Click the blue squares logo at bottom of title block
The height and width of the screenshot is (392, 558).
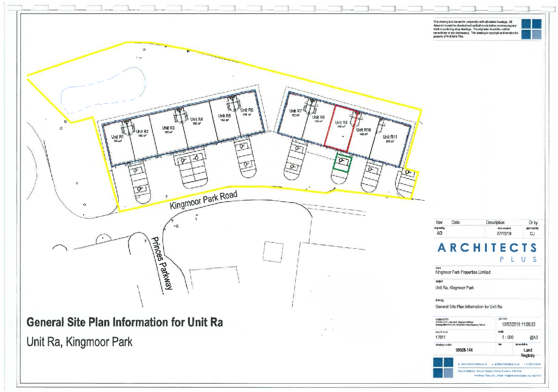443,368
